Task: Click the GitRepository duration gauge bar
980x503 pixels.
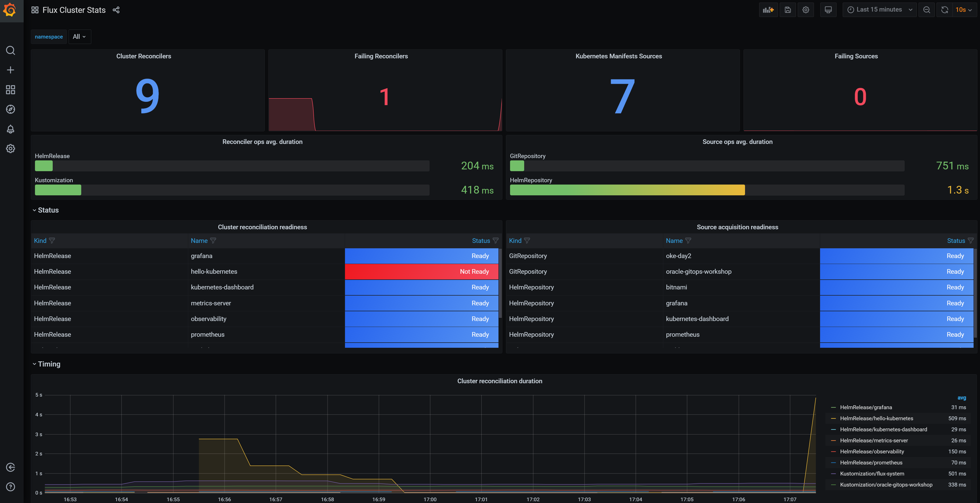Action: click(x=707, y=166)
